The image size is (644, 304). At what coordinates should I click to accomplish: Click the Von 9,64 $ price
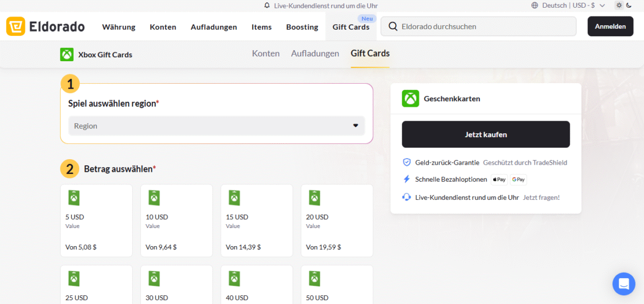tap(161, 247)
